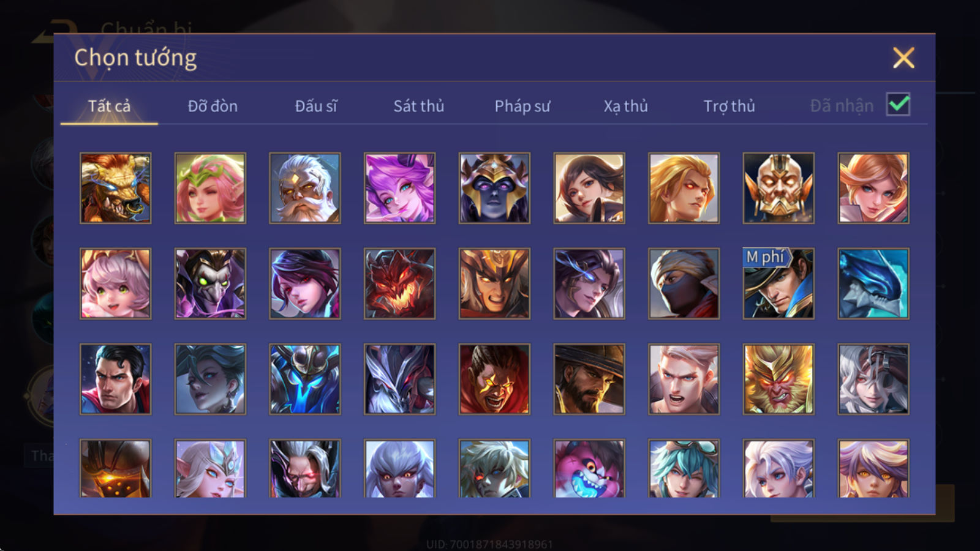Screen dimensions: 980x551
Task: Toggle the Đã nhận checkbox
Action: point(899,105)
